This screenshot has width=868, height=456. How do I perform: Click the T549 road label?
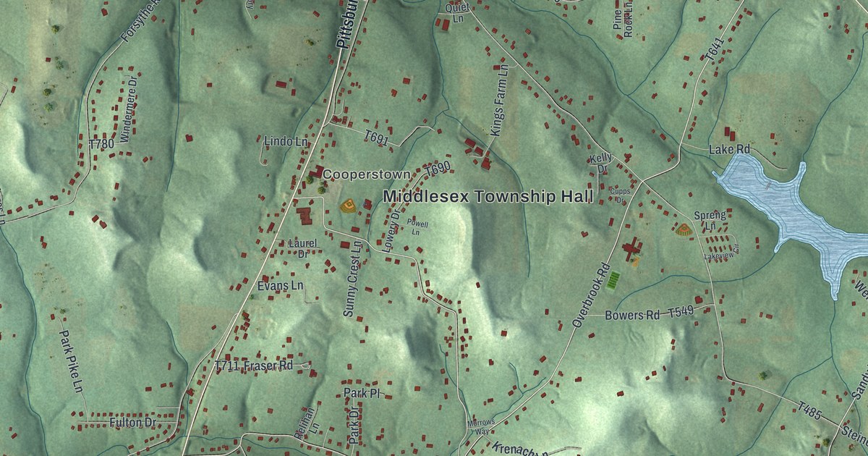(x=681, y=312)
